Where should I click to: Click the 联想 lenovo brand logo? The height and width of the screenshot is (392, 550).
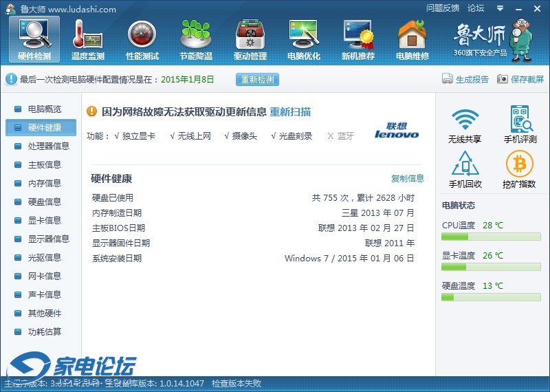coord(397,130)
